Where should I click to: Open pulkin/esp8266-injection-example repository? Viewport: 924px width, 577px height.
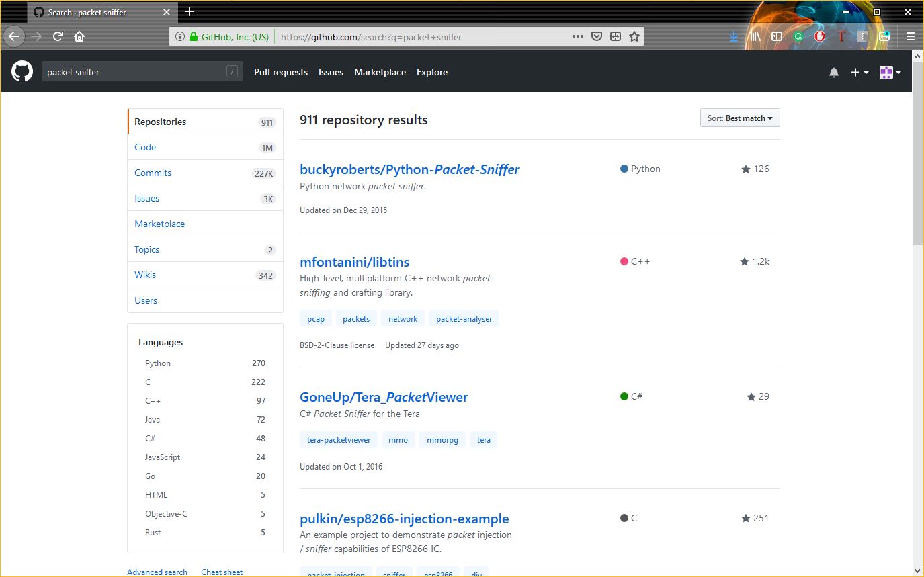point(404,519)
